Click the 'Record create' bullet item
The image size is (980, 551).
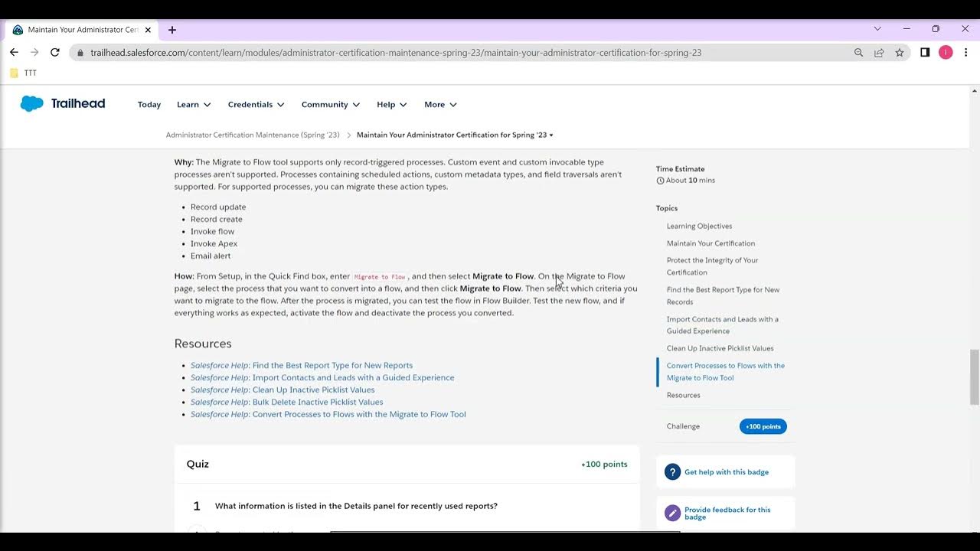(217, 220)
